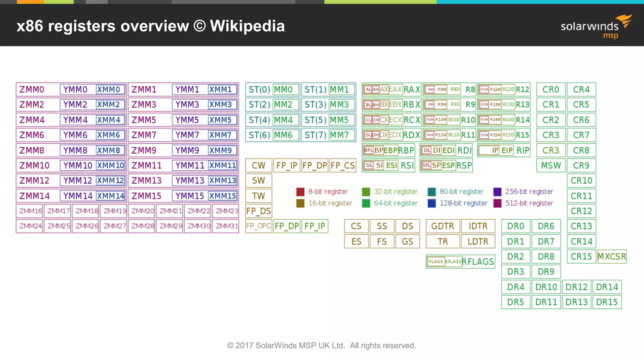This screenshot has width=644, height=362.
Task: Click the R8 register label
Action: click(x=470, y=90)
